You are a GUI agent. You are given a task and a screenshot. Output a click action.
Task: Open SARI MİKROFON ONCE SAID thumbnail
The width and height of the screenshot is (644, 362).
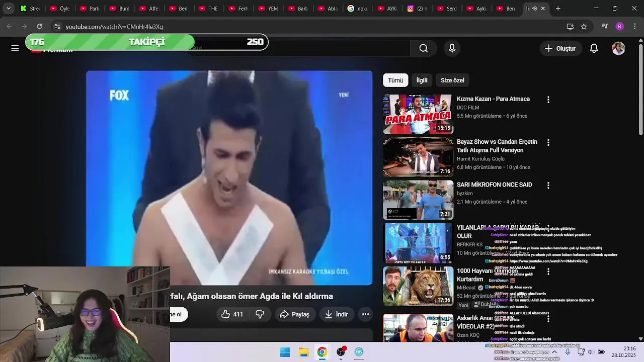pyautogui.click(x=418, y=200)
